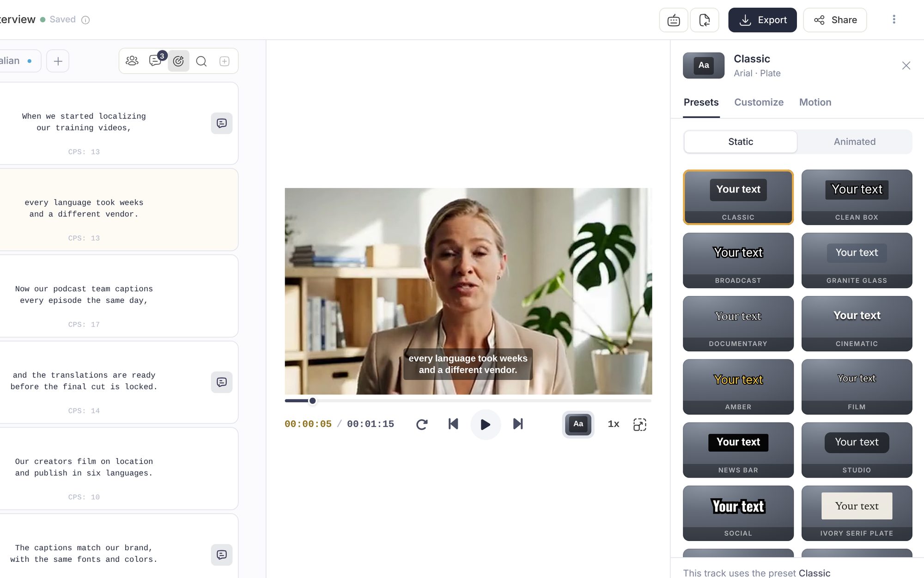Open the search magnifier icon
This screenshot has width=924, height=578.
click(201, 61)
